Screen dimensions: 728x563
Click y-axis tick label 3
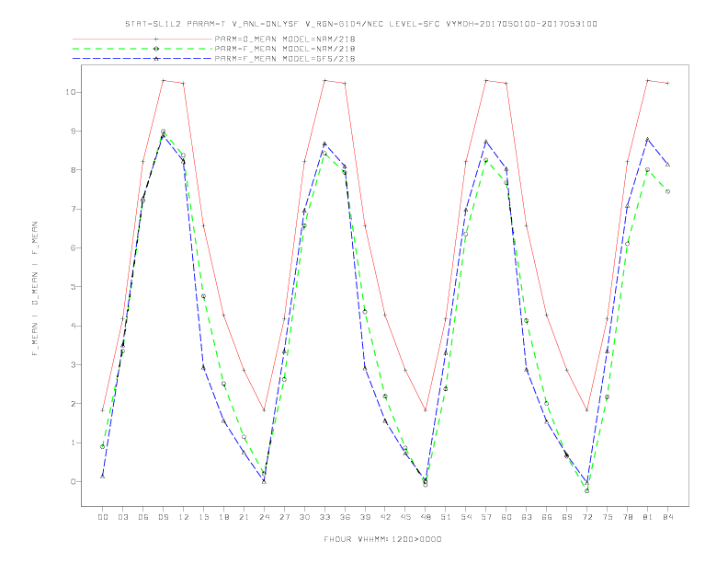click(x=74, y=364)
